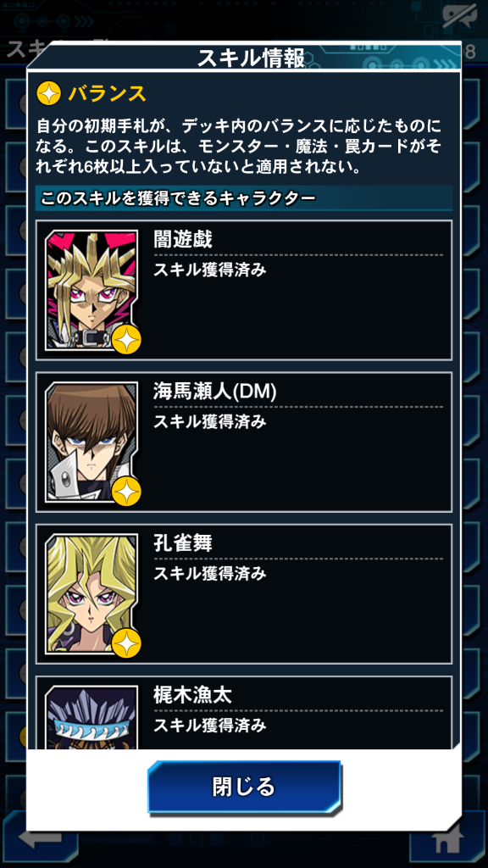Screen dimensions: 488x868
Task: Tap the 閉じる button
Action: pos(244,787)
